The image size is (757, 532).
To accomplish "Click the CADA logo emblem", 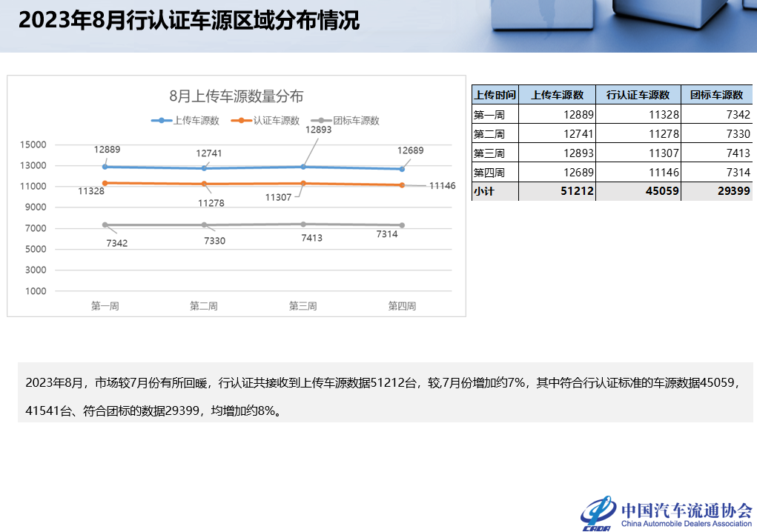I will click(x=597, y=513).
